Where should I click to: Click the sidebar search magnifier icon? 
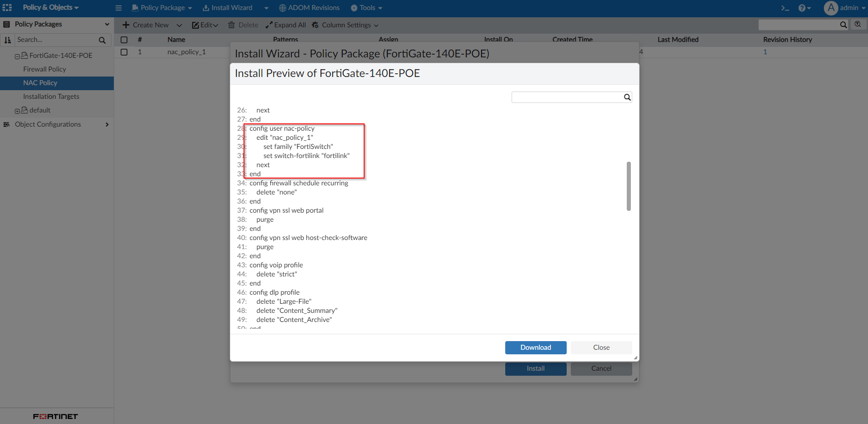coord(102,40)
